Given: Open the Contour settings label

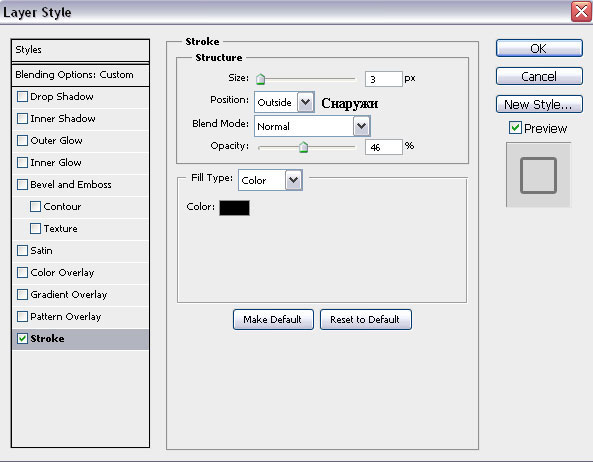Looking at the screenshot, I should (62, 206).
